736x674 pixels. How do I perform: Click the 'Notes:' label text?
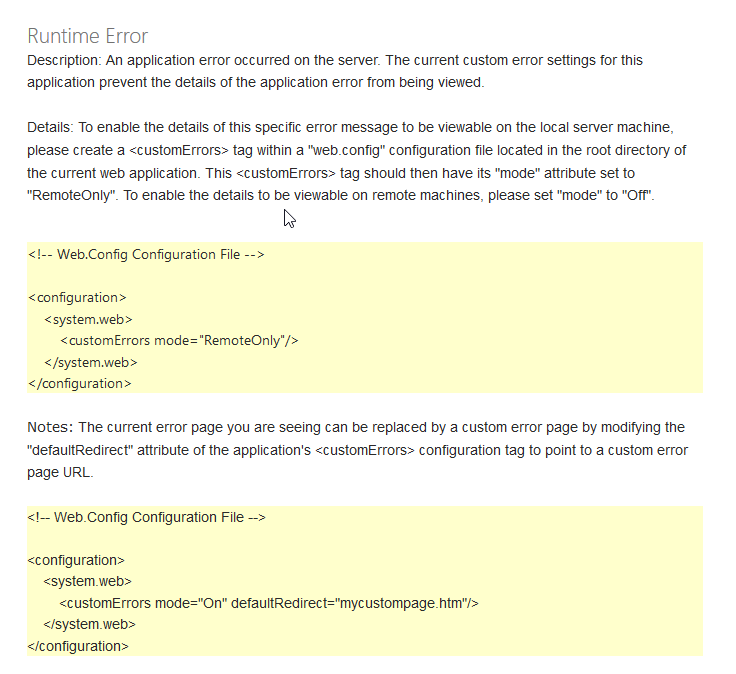click(x=50, y=427)
